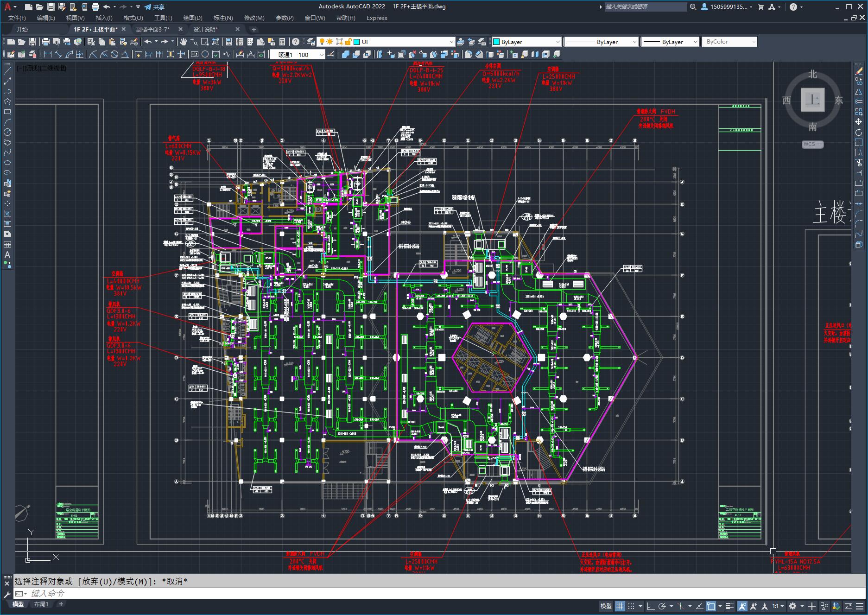
Task: Click the 共享 share button
Action: tap(154, 7)
